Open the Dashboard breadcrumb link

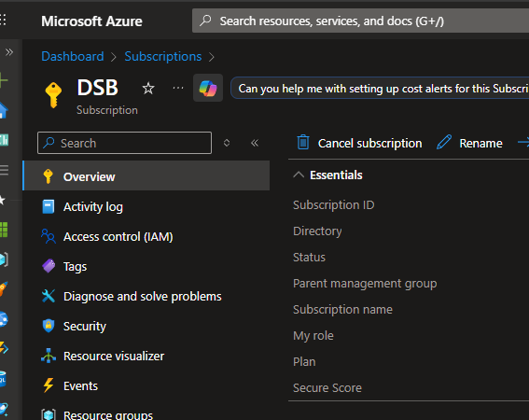[x=72, y=56]
